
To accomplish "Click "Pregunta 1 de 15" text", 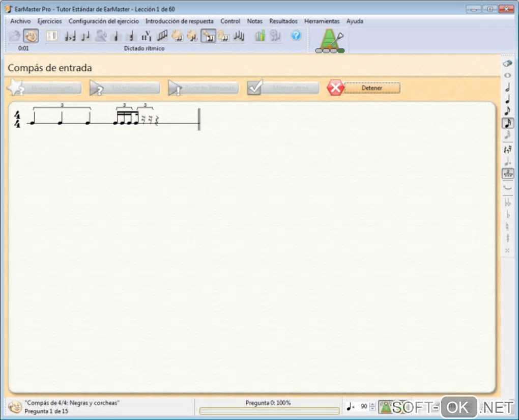I will (x=46, y=411).
